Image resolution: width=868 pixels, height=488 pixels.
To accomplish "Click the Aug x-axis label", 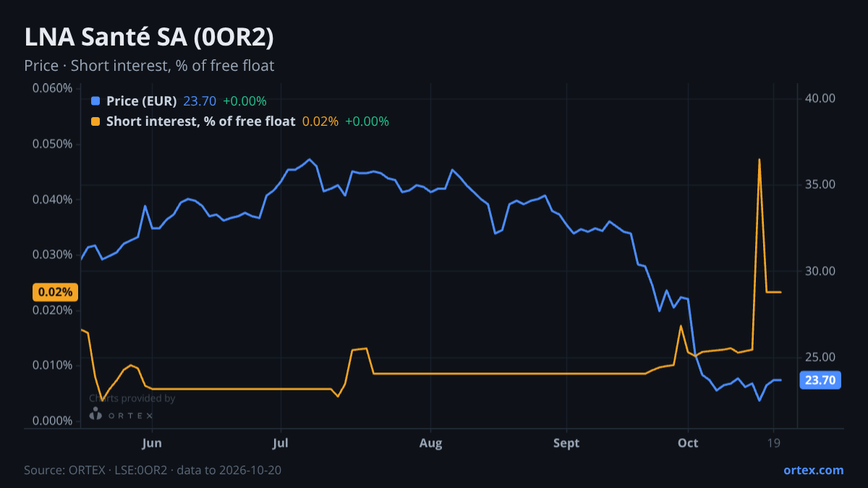I will (430, 443).
